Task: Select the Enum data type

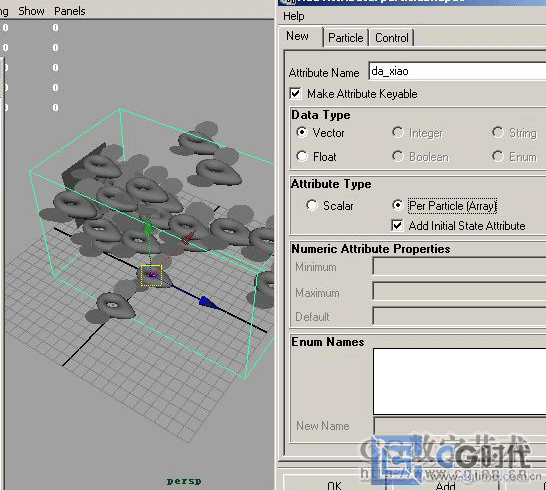Action: click(498, 156)
